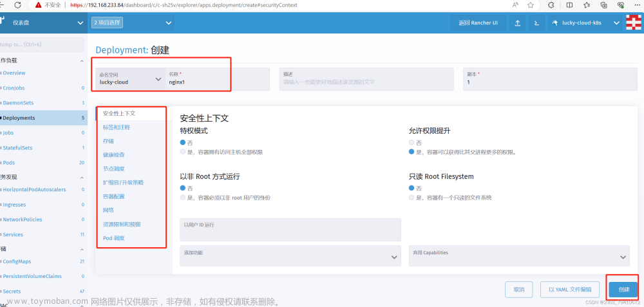This screenshot has height=307, width=644.
Task: Switch to the 标签和注释 tab
Action: (x=116, y=127)
